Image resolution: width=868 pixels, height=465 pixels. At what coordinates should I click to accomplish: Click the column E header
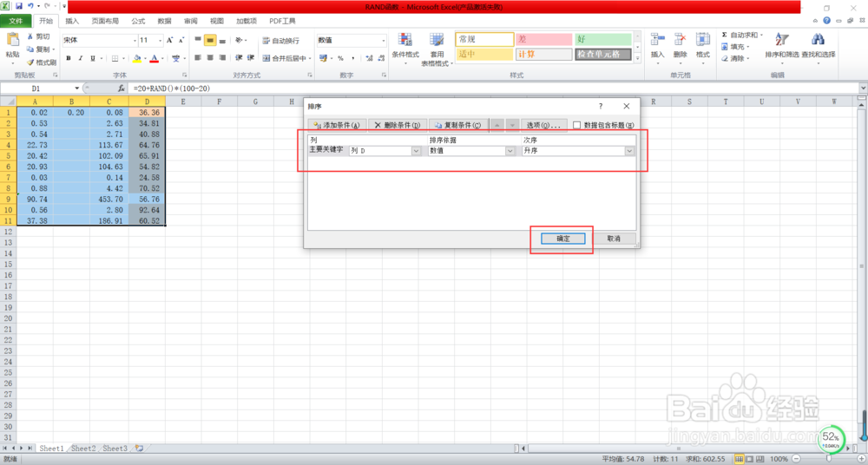(x=183, y=102)
